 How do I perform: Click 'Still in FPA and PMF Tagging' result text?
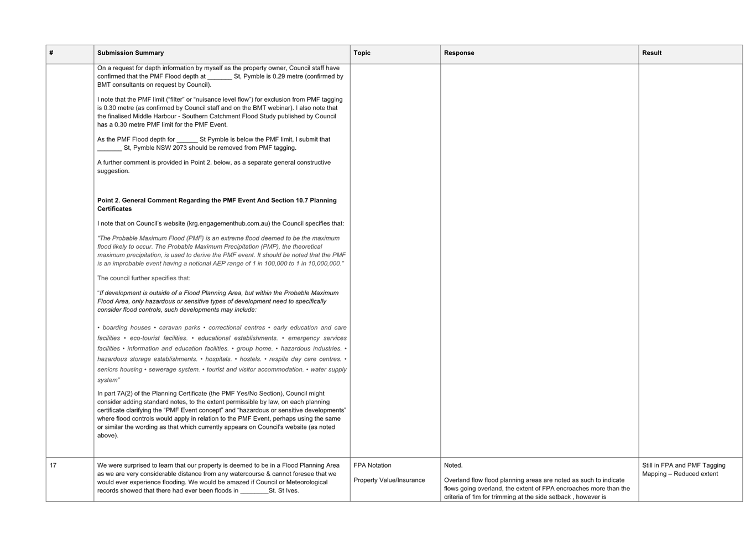click(x=684, y=465)
